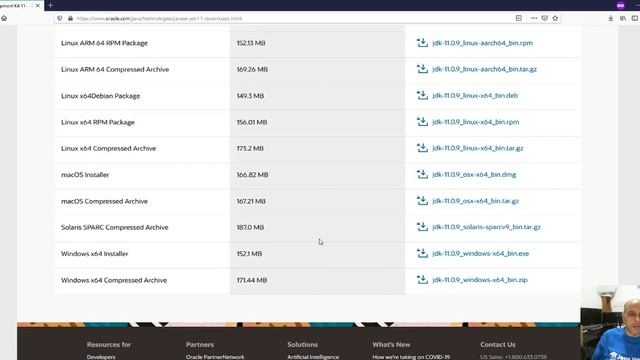Screen dimensions: 640x360
Task: Click 'Windows x64 Compressed Archive' row label
Action: point(114,280)
